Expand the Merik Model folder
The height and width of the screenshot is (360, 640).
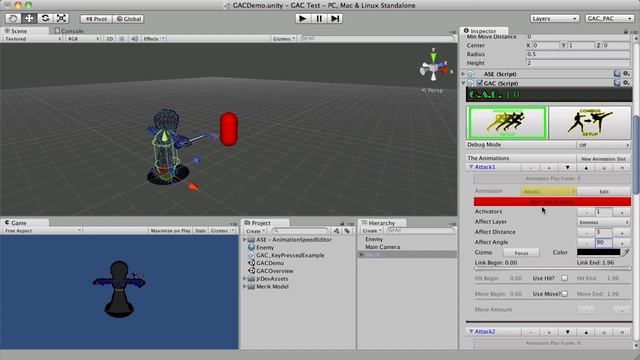pos(245,286)
